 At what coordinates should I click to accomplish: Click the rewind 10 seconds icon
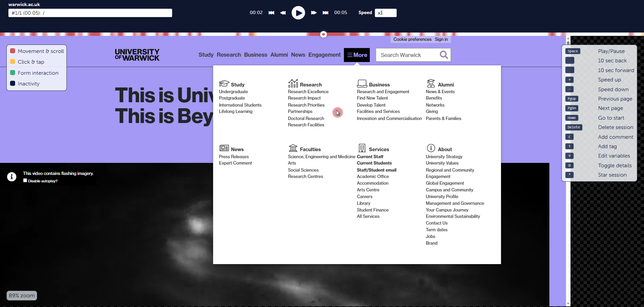283,13
